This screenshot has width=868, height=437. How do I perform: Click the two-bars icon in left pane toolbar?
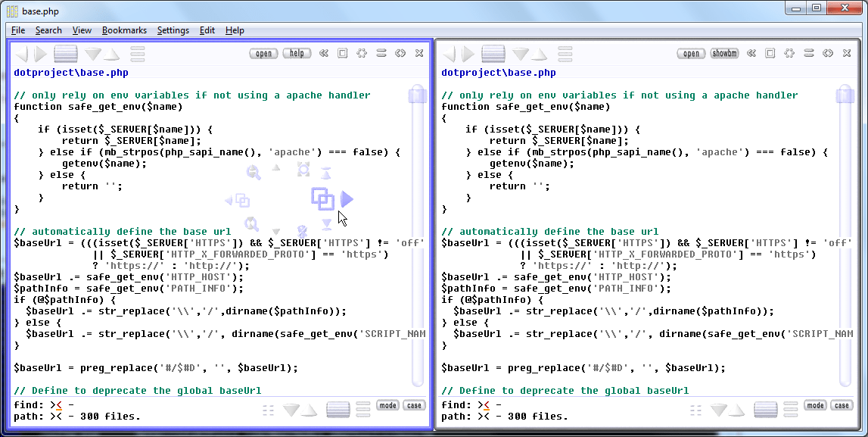pyautogui.click(x=381, y=53)
